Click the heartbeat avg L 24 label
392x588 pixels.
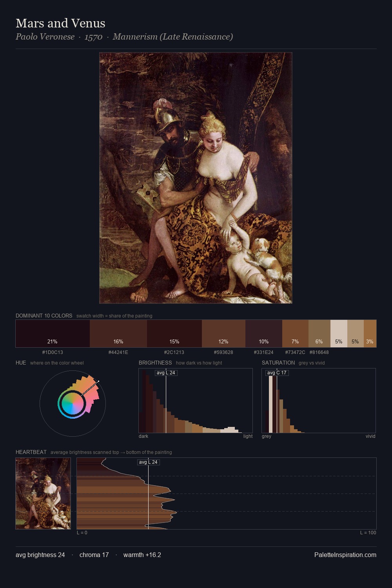[x=148, y=462]
